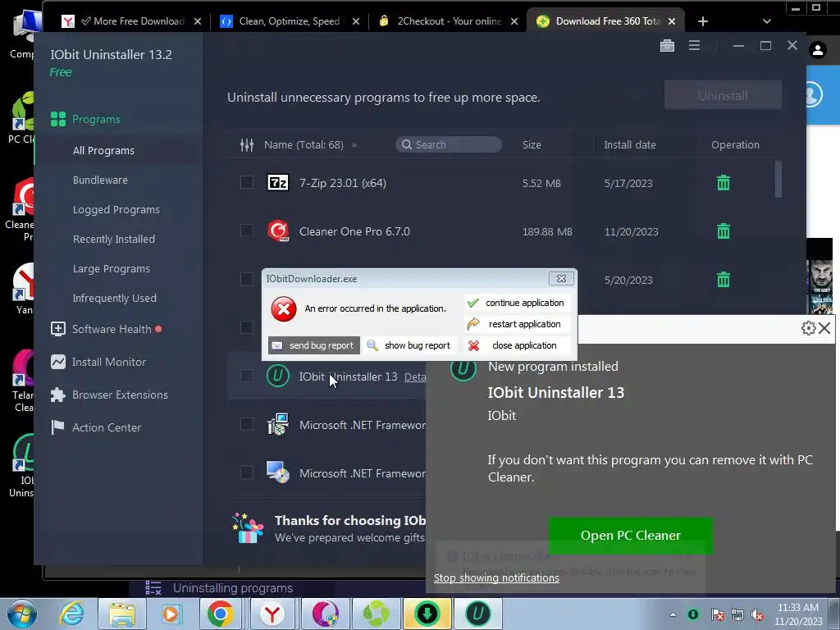
Task: Open a new browser tab
Action: [x=703, y=21]
